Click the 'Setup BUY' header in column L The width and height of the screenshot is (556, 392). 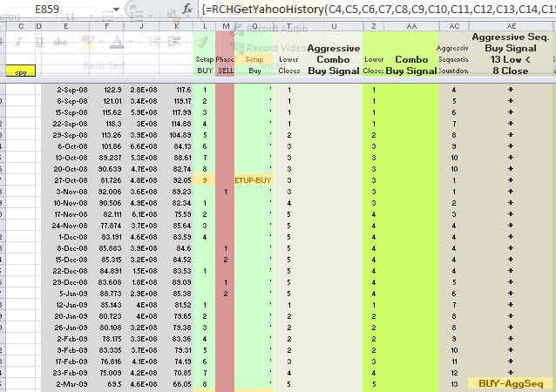[205, 64]
